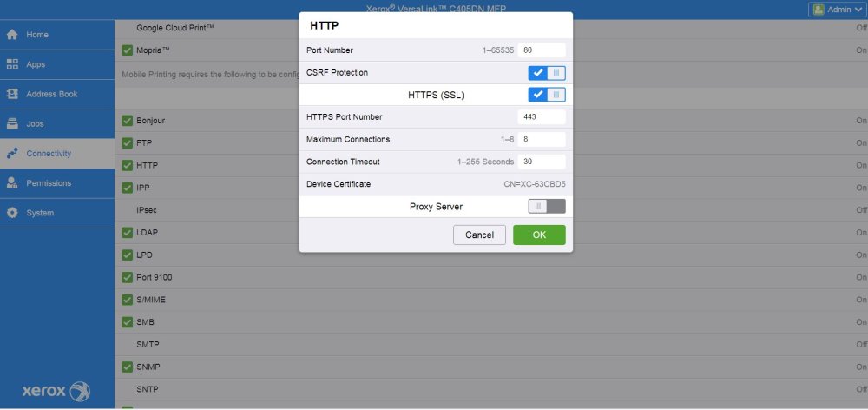Toggle the IPP checkbox
The width and height of the screenshot is (868, 410).
[x=128, y=188]
